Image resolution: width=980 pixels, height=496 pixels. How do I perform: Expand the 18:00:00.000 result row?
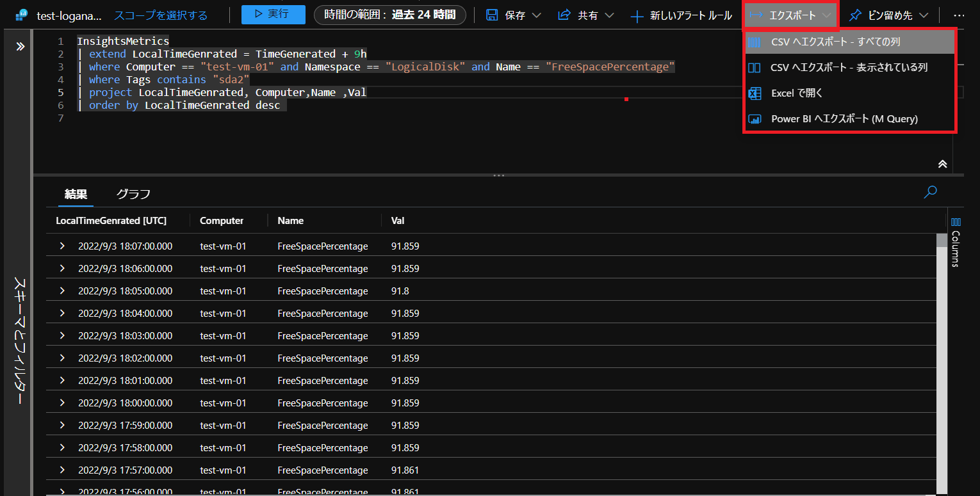pyautogui.click(x=62, y=403)
